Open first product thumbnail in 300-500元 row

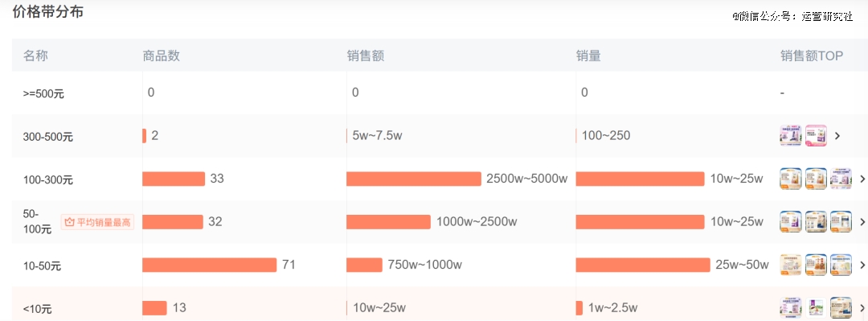click(791, 135)
